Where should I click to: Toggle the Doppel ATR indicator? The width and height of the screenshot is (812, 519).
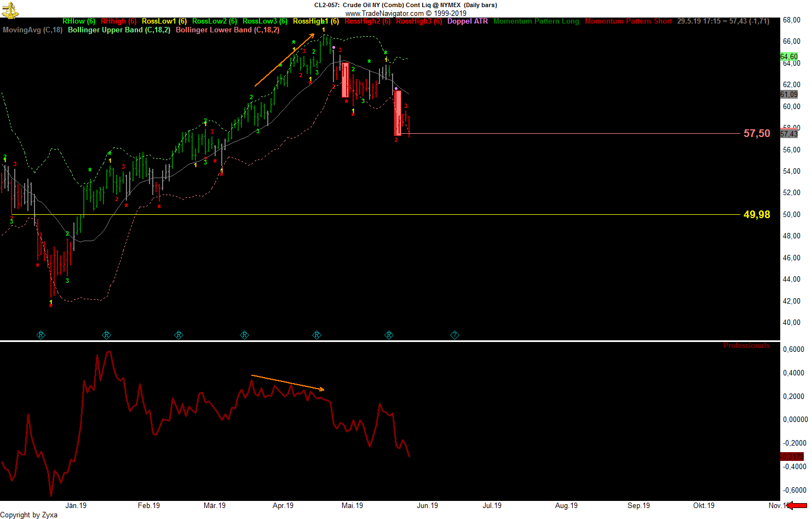coord(467,21)
